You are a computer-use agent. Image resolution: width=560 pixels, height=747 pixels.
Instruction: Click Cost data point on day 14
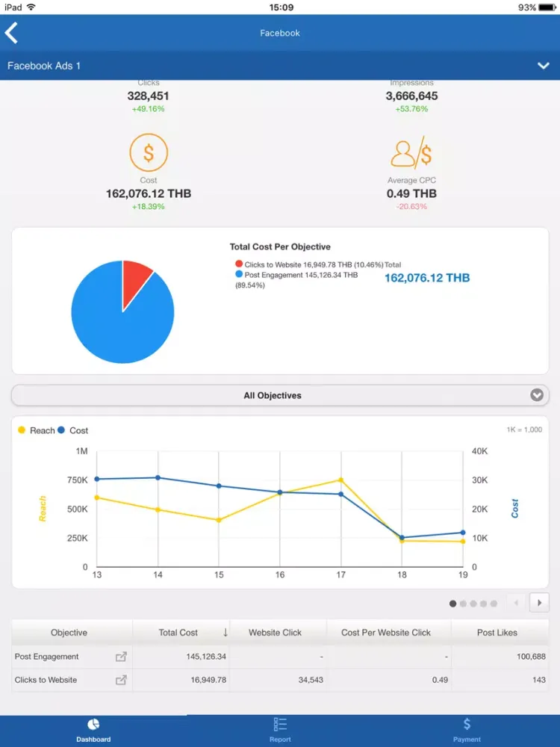click(158, 477)
